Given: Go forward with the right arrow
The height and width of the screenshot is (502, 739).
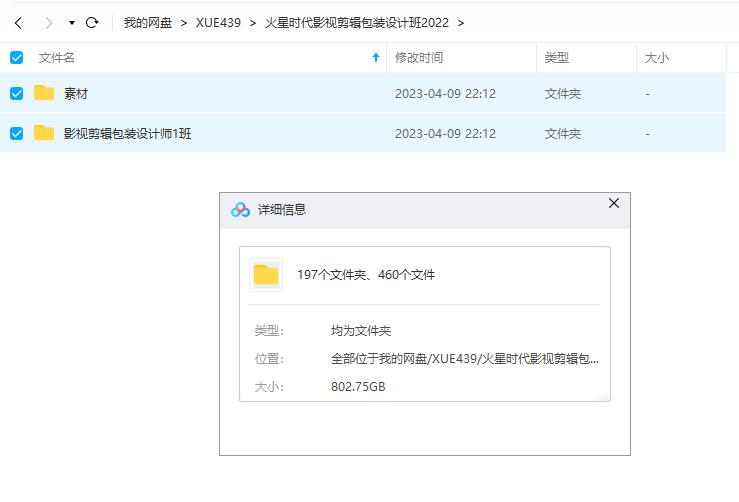Looking at the screenshot, I should 48,23.
